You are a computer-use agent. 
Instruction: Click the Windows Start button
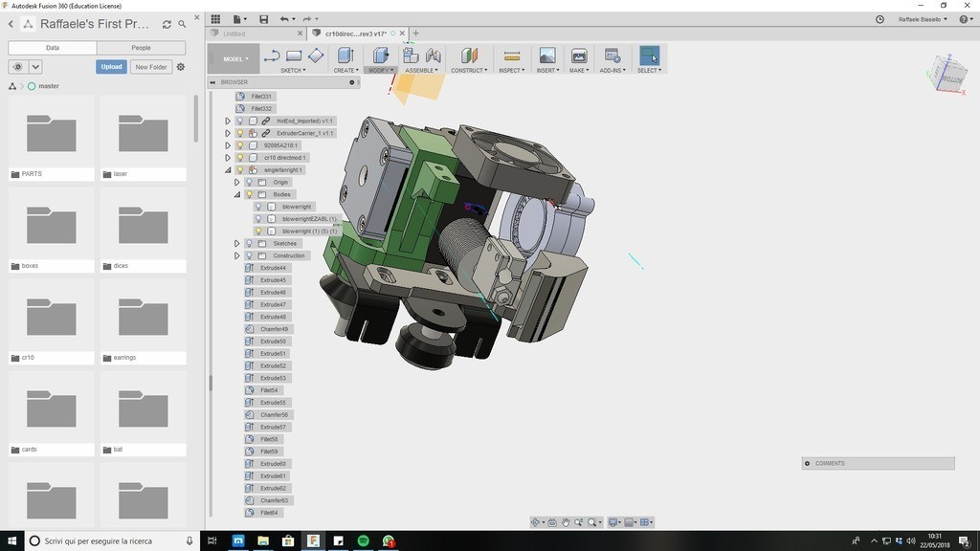[x=11, y=541]
